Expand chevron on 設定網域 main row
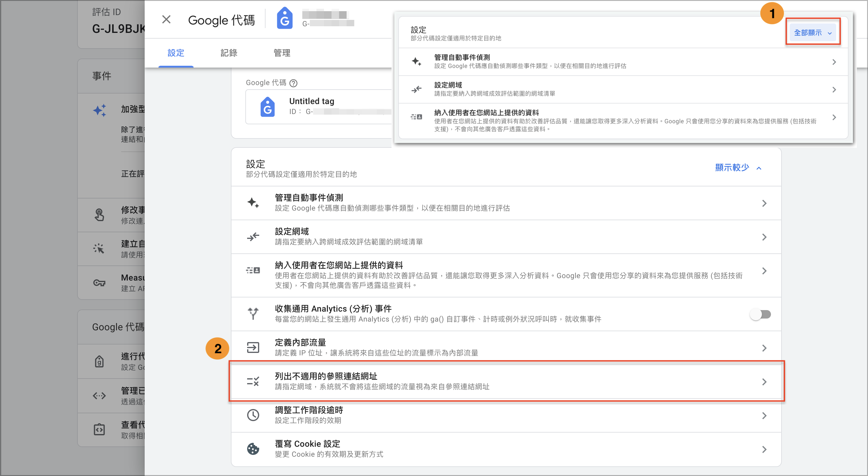The image size is (868, 476). (764, 237)
